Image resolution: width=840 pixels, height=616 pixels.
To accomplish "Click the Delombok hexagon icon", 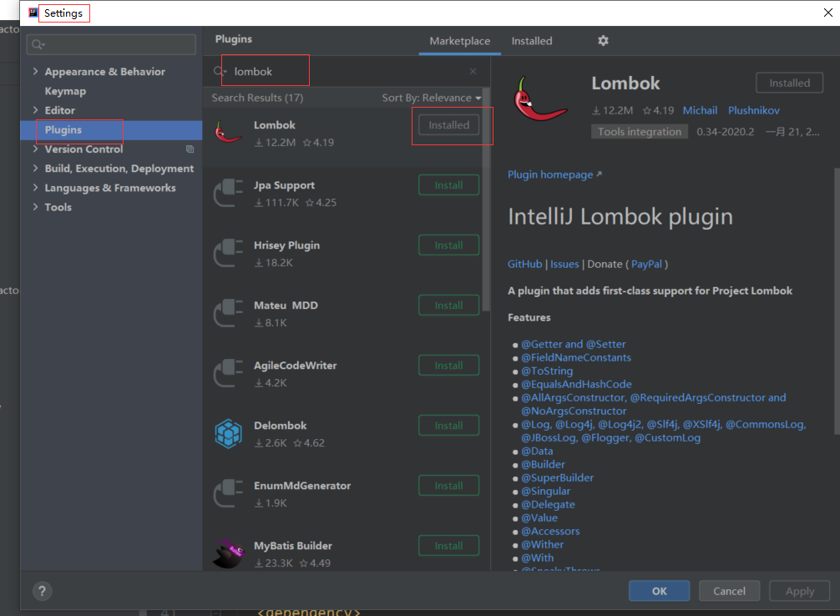I will [x=228, y=433].
